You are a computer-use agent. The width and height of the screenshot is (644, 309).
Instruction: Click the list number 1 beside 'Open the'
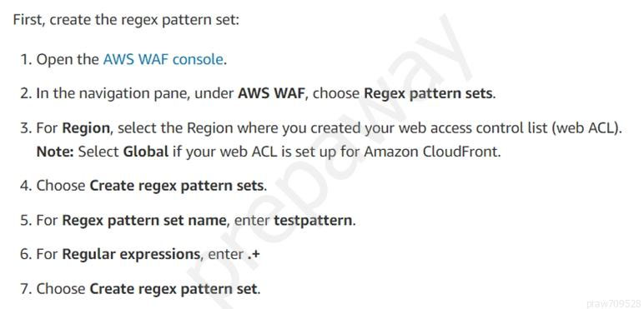point(25,60)
